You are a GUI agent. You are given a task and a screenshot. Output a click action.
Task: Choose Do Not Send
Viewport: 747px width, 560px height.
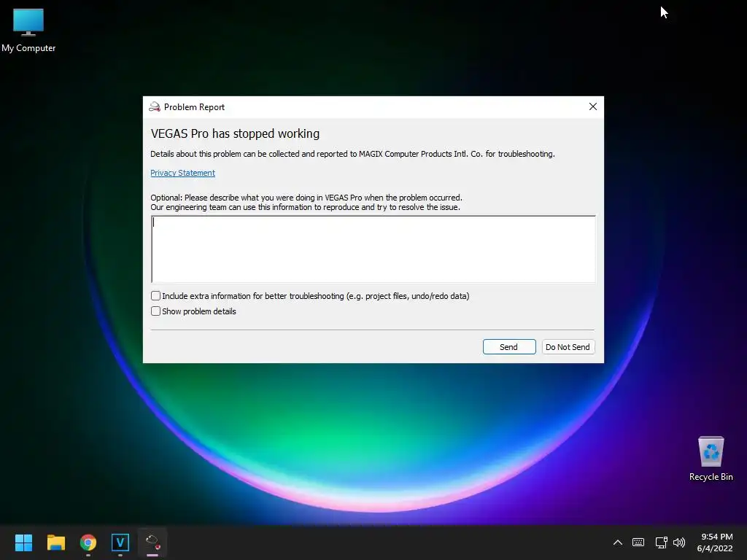coord(568,346)
